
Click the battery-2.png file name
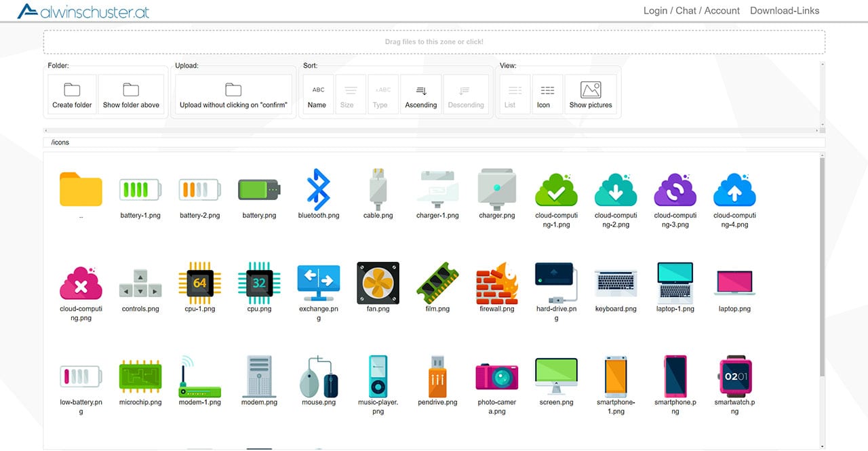click(x=199, y=216)
